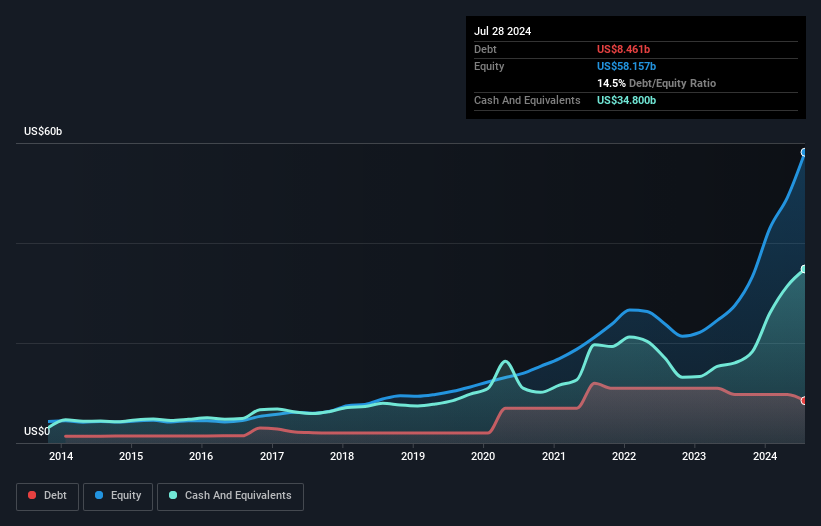The image size is (821, 526).
Task: Select the 2017 x-axis label
Action: tap(272, 456)
